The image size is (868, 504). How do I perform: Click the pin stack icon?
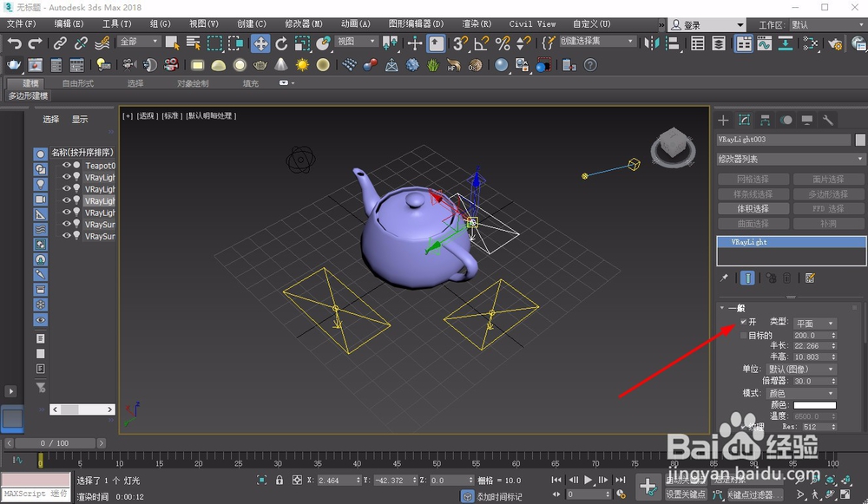[x=724, y=278]
